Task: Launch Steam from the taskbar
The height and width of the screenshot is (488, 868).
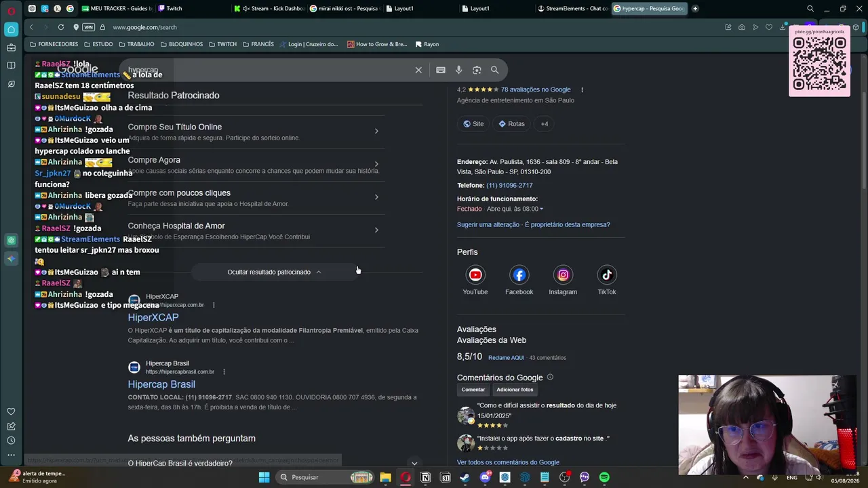Action: point(465,477)
